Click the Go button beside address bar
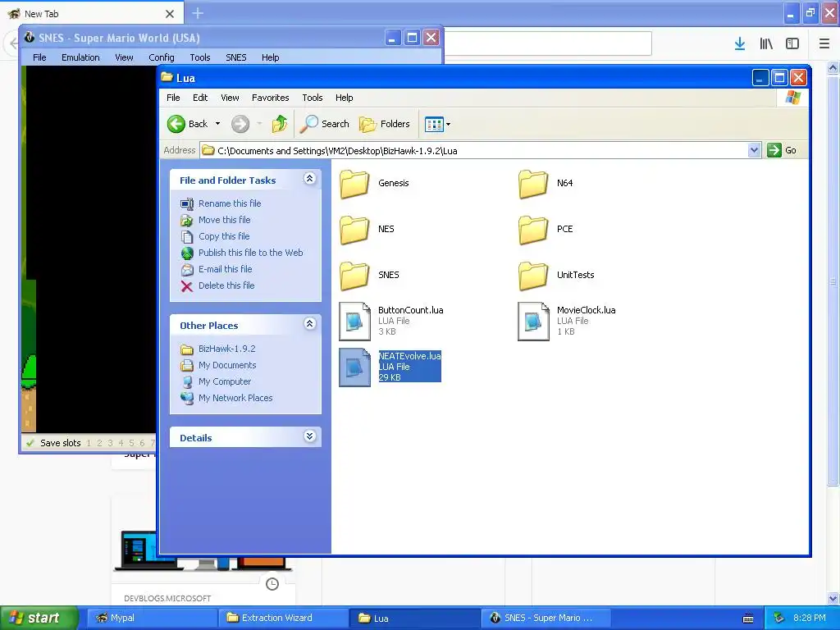Image resolution: width=840 pixels, height=630 pixels. [x=782, y=151]
